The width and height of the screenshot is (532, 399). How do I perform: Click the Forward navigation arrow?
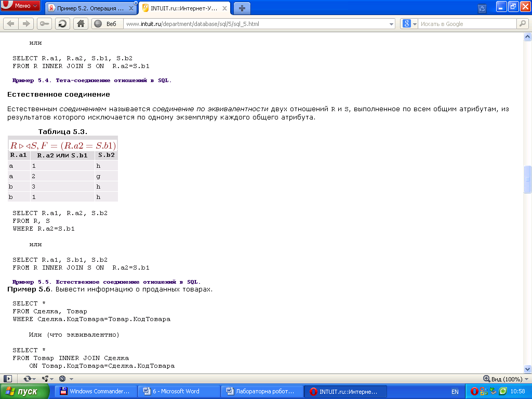[x=25, y=24]
